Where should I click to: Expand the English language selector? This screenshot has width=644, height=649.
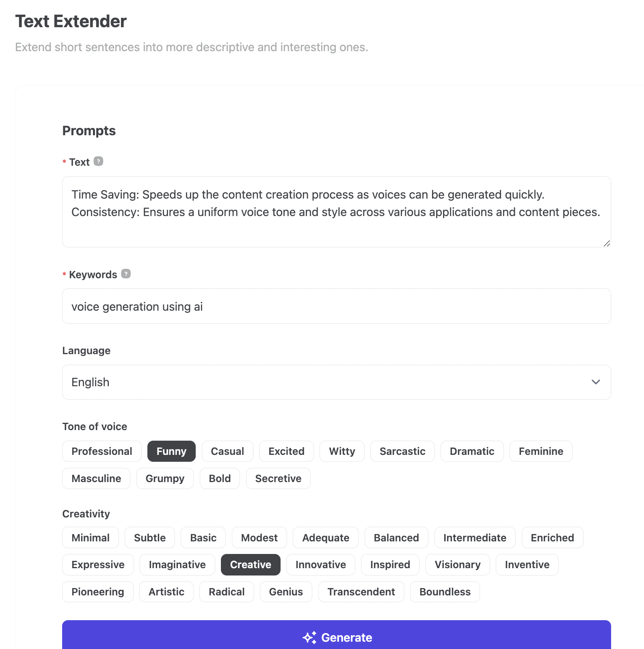coord(336,382)
